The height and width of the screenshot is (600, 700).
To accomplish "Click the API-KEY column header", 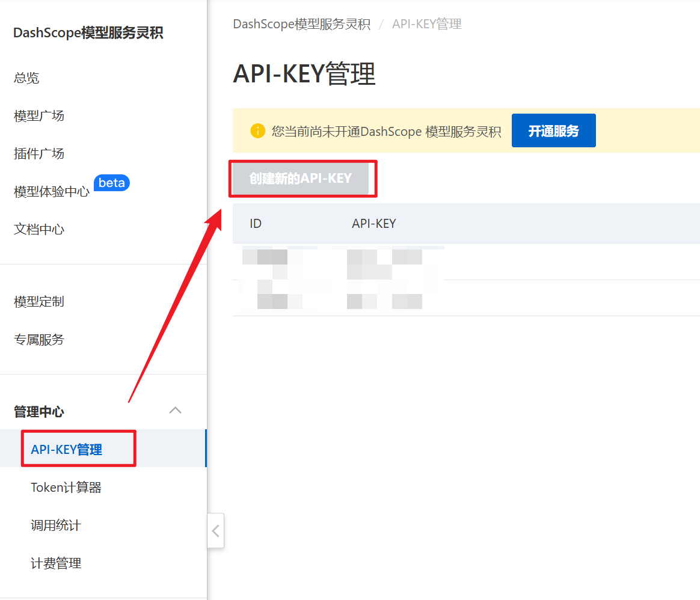I will [x=374, y=224].
